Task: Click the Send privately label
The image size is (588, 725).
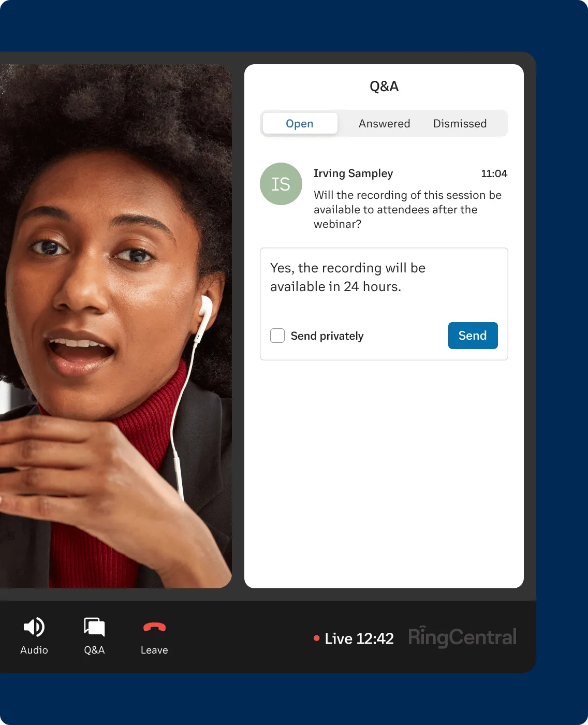Action: pyautogui.click(x=327, y=336)
